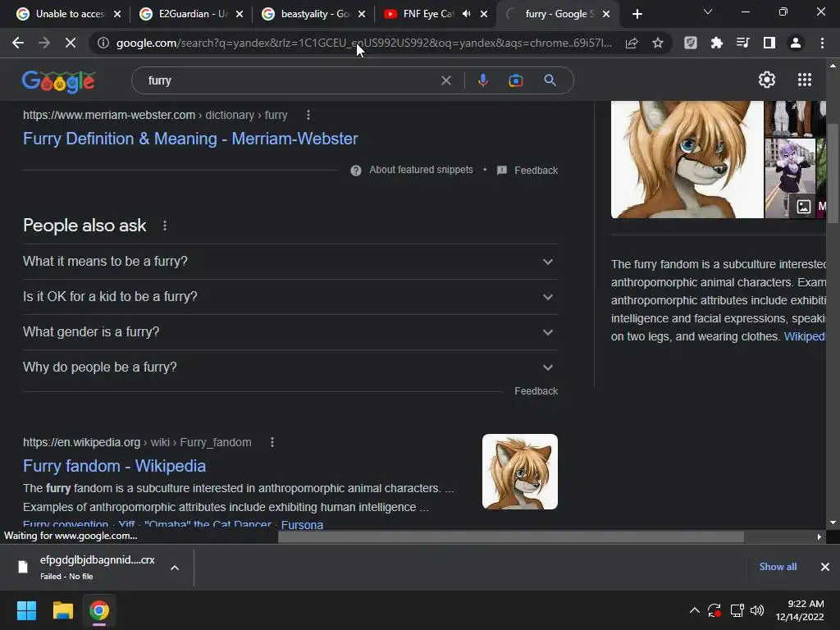Expand 'Is it OK for a kid to be a furry?'
Screen dimensions: 840x630
(x=290, y=297)
